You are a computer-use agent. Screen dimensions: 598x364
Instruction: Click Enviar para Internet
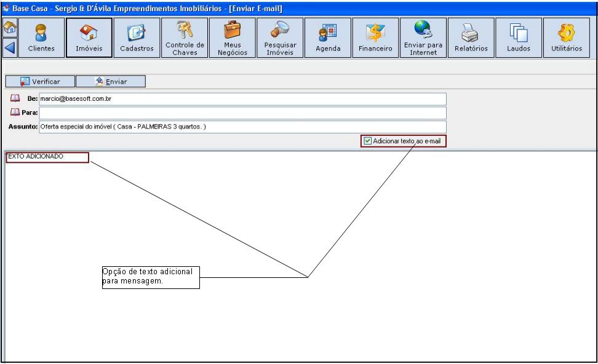423,38
